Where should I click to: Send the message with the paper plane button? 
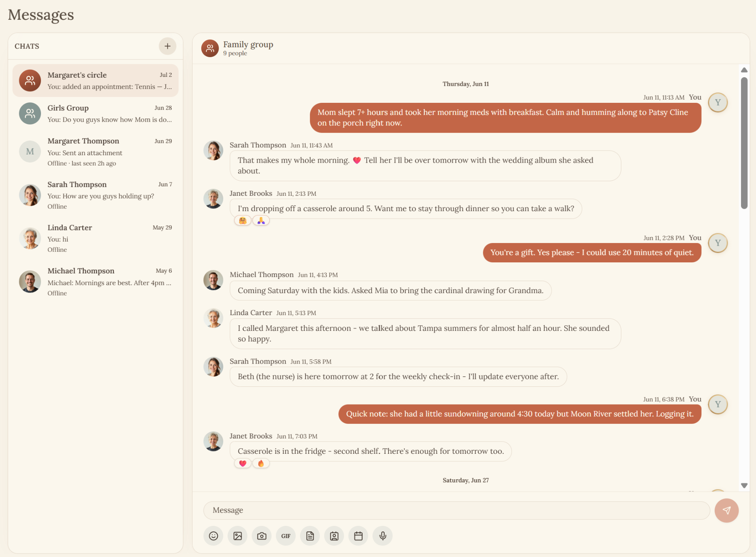pyautogui.click(x=726, y=511)
